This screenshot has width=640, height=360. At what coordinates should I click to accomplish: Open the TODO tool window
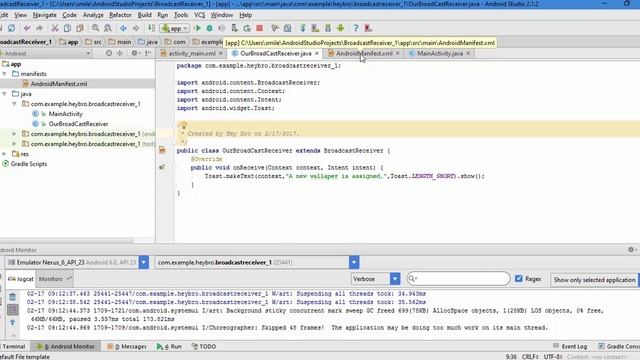pos(204,346)
